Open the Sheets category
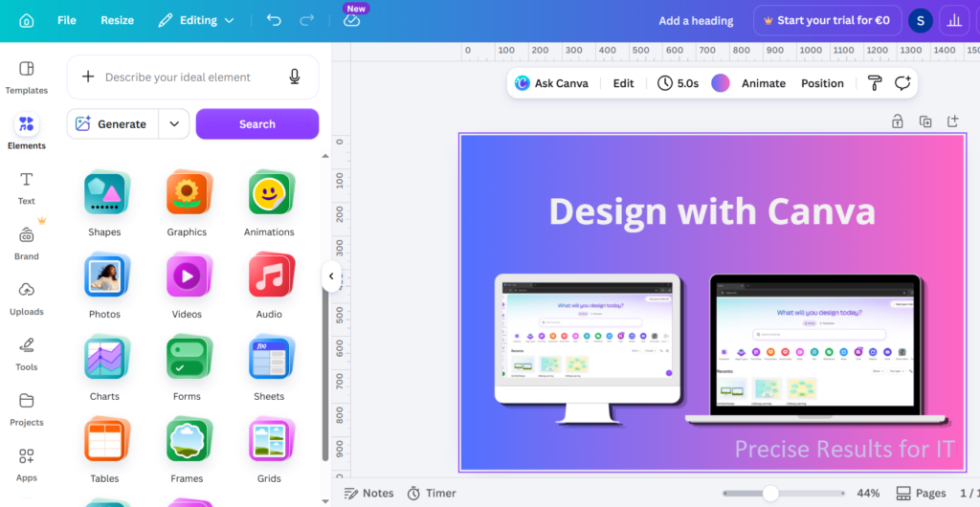 (269, 368)
